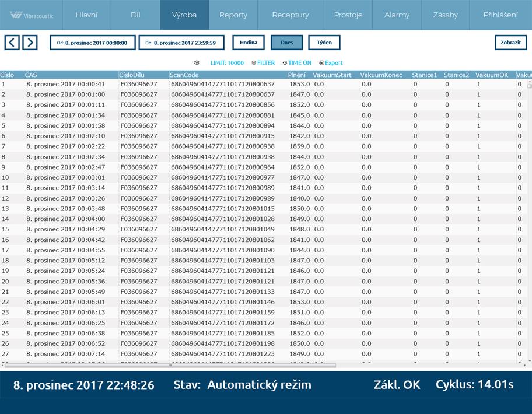
Task: Toggle the TIME ON clock setting
Action: (297, 63)
